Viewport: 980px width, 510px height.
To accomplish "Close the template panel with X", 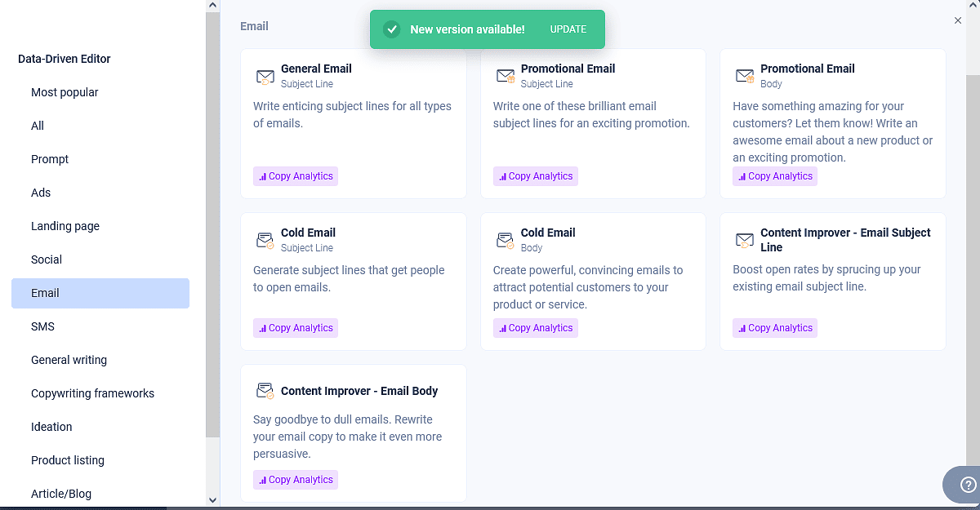I will (958, 20).
